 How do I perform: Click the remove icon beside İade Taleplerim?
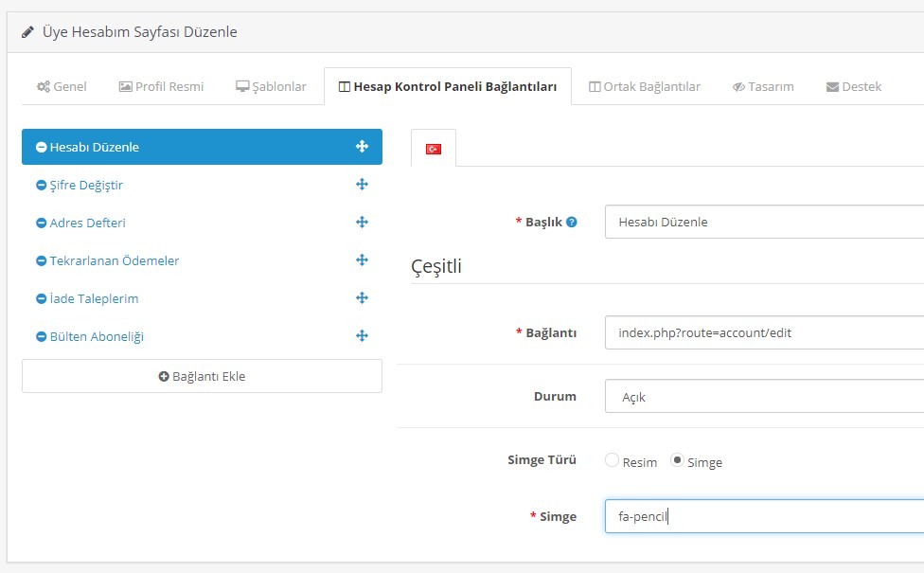[42, 299]
